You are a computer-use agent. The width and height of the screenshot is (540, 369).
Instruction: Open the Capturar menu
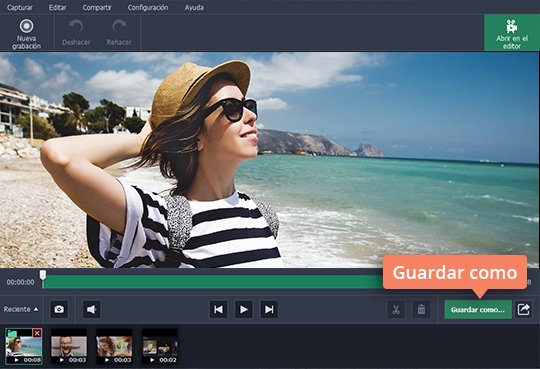click(x=20, y=7)
